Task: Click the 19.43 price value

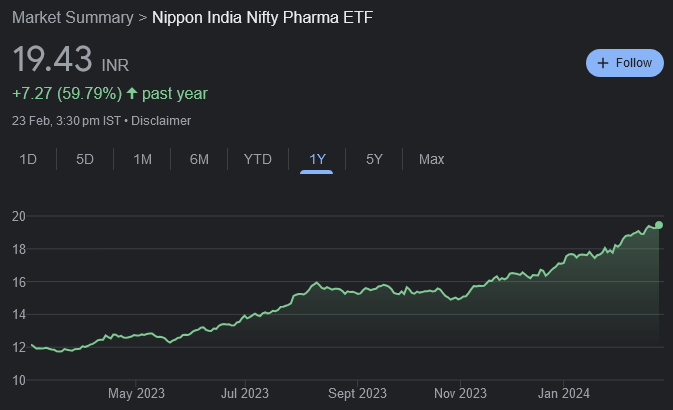Action: click(x=53, y=60)
